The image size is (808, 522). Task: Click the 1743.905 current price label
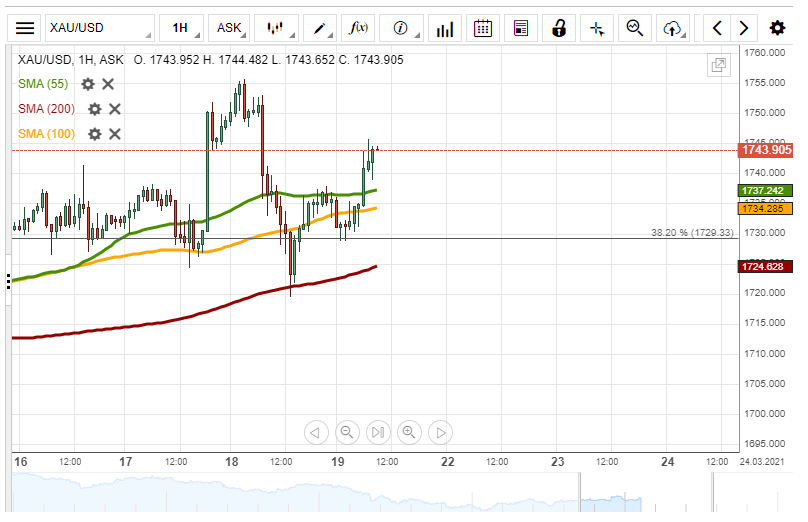tap(766, 150)
